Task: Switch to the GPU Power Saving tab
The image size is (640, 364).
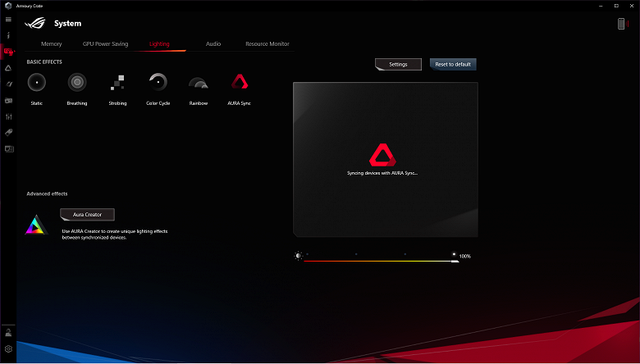Action: [105, 44]
